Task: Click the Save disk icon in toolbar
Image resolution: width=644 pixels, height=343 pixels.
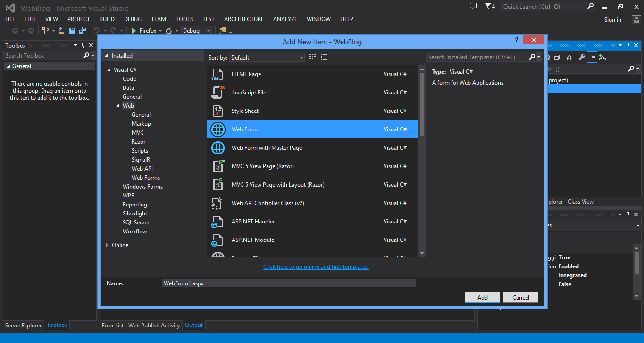Action: (x=72, y=31)
